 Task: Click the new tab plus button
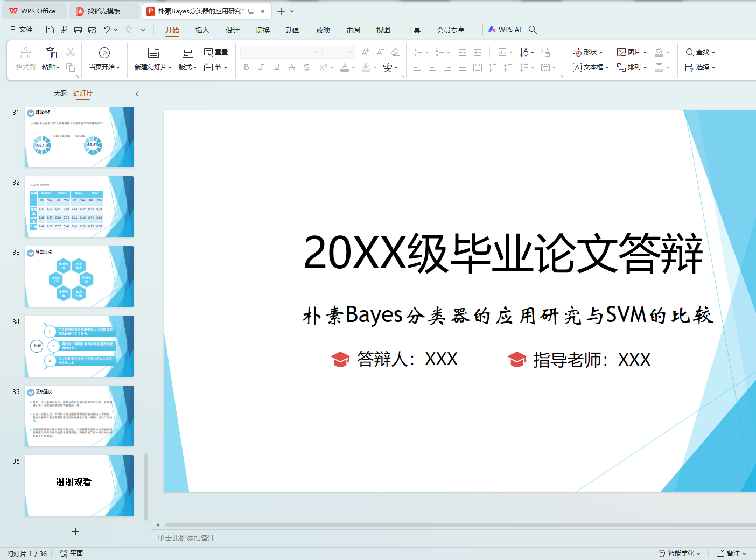281,11
